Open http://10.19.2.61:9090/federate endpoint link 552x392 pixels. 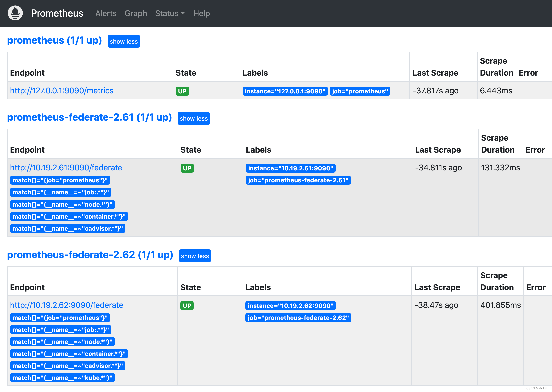[x=66, y=168]
